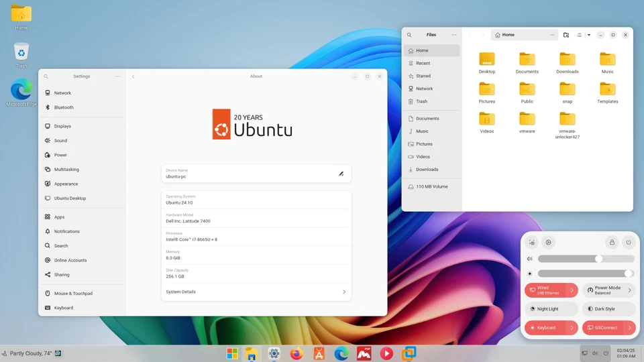Adjust the volume slider
644x362 pixels.
coord(586,259)
